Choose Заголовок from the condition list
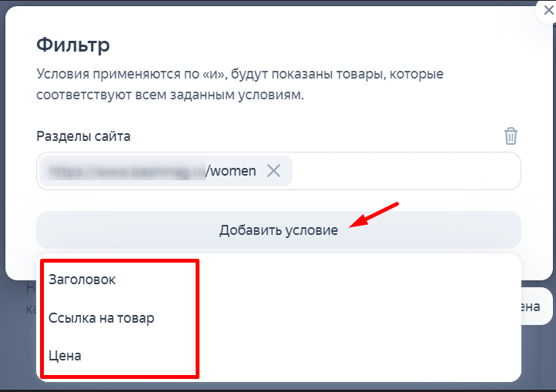This screenshot has width=556, height=392. click(x=82, y=280)
